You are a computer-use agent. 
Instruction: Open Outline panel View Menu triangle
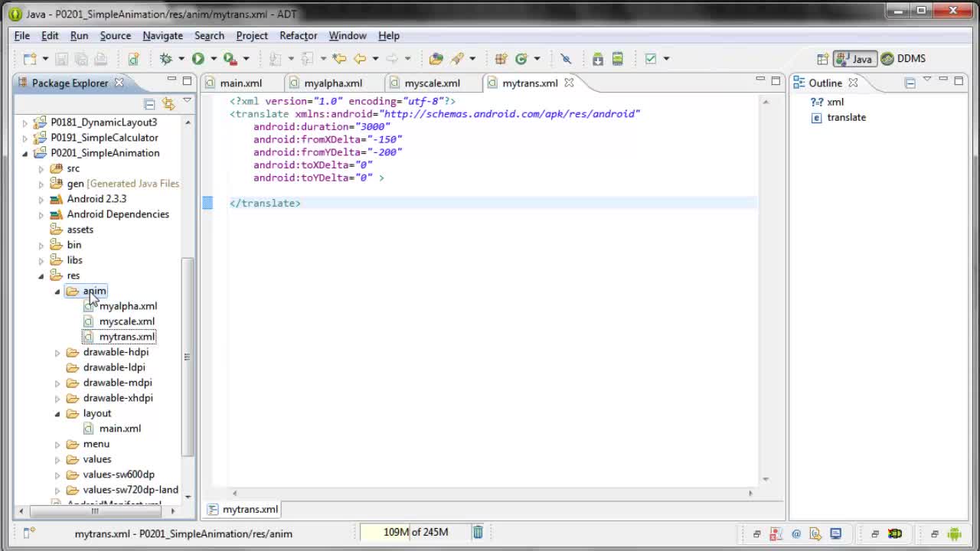point(926,80)
